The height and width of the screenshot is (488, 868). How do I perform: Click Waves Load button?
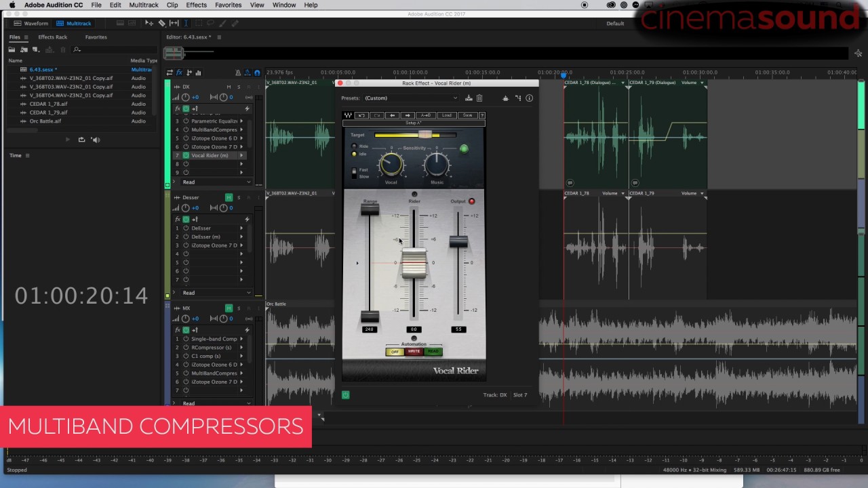[x=446, y=115]
